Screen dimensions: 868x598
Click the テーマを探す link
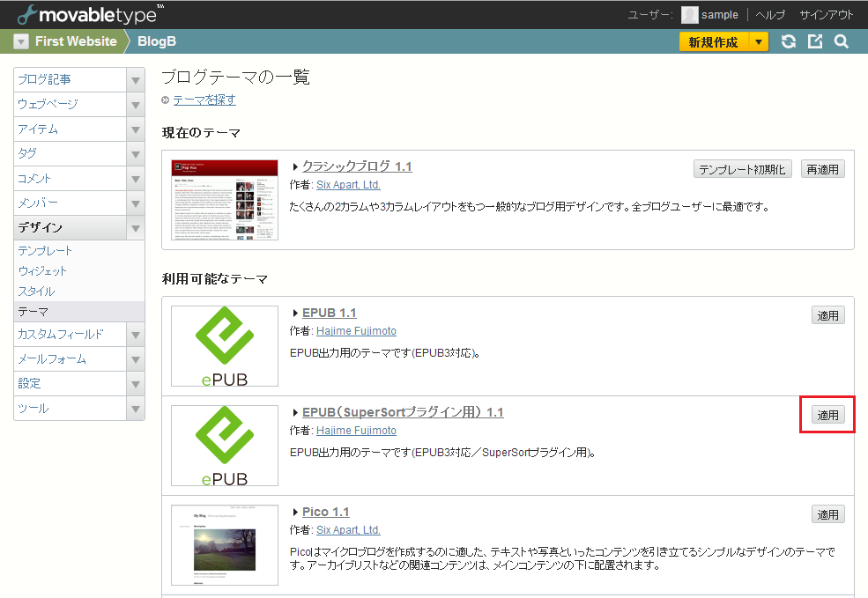point(204,100)
